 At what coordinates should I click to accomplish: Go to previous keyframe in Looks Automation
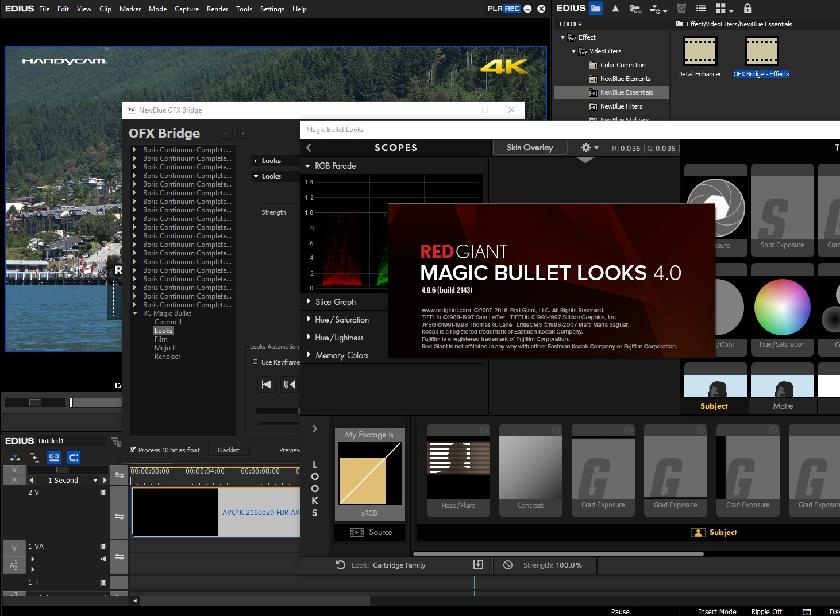[x=267, y=384]
